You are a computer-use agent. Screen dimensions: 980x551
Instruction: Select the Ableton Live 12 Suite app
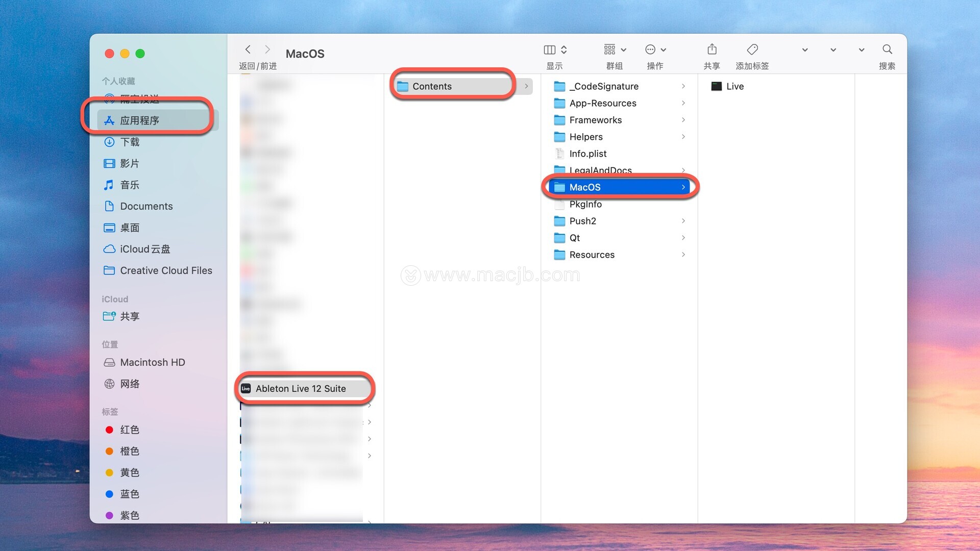click(x=301, y=389)
